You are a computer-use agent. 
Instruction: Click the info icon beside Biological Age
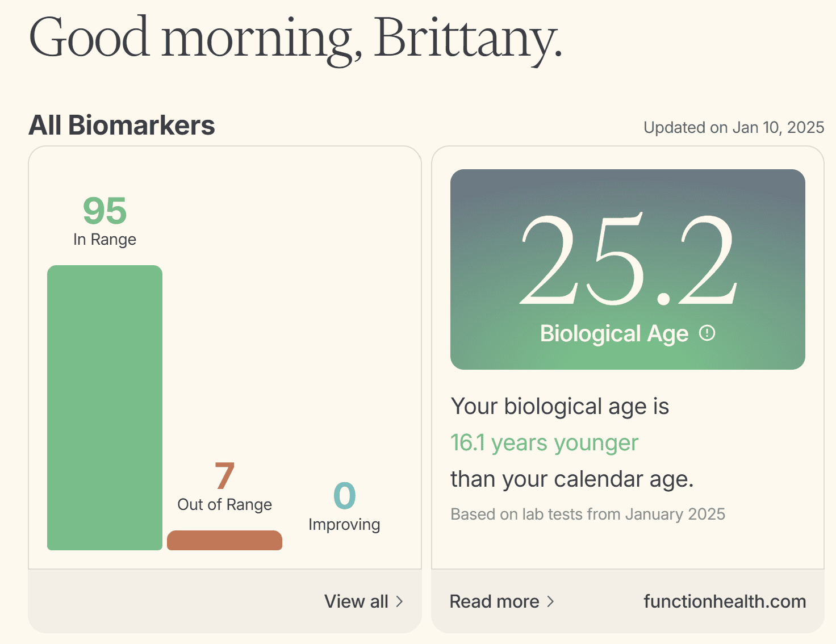[x=707, y=333]
